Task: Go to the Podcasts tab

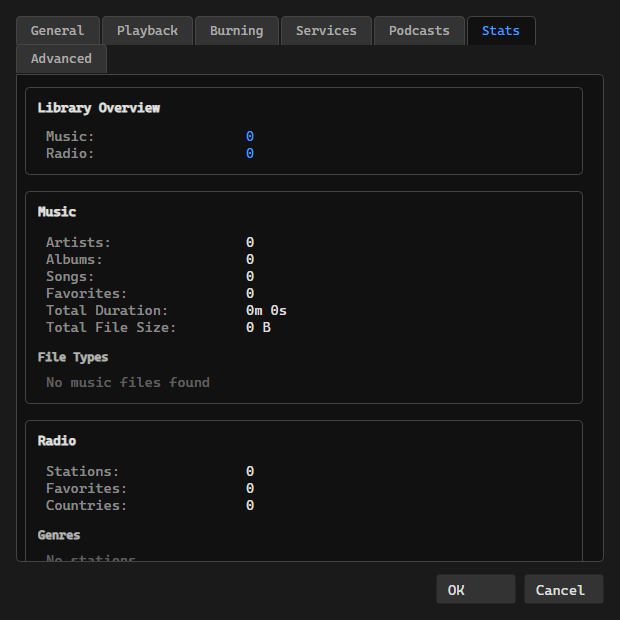Action: [x=419, y=30]
